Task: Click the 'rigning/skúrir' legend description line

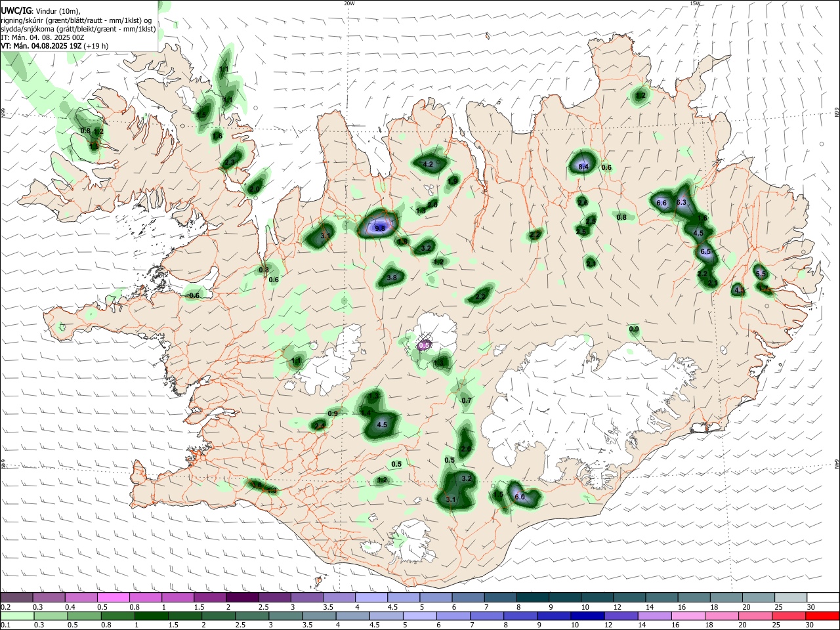Action: pos(76,20)
